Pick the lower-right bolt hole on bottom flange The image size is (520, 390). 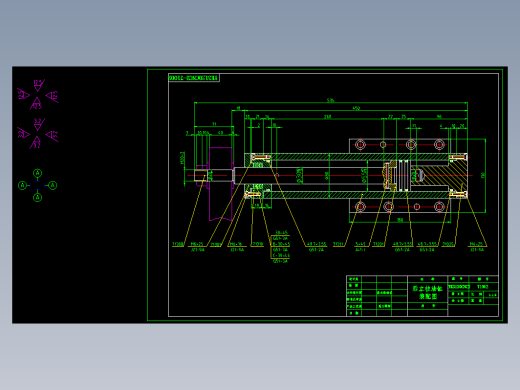click(439, 207)
